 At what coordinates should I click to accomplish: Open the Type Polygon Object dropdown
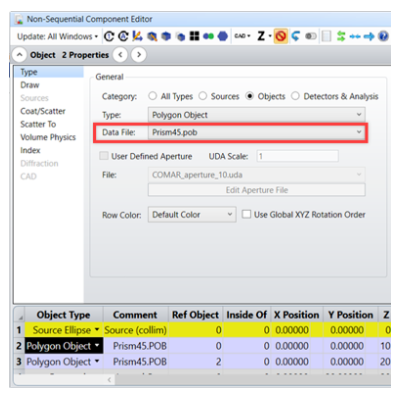pyautogui.click(x=257, y=115)
